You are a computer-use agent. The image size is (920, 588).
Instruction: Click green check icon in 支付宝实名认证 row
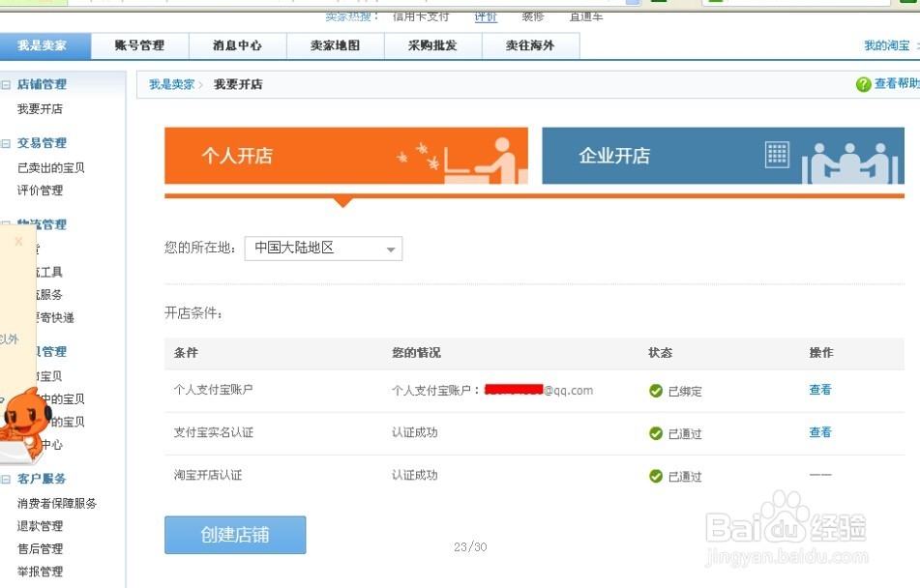(x=656, y=433)
